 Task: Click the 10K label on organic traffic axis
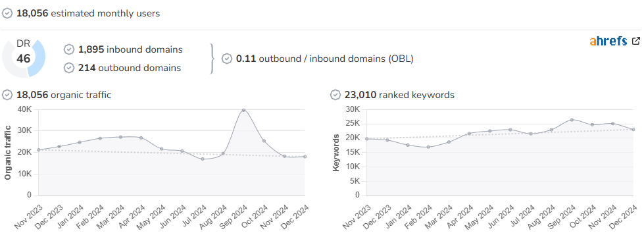click(x=24, y=174)
